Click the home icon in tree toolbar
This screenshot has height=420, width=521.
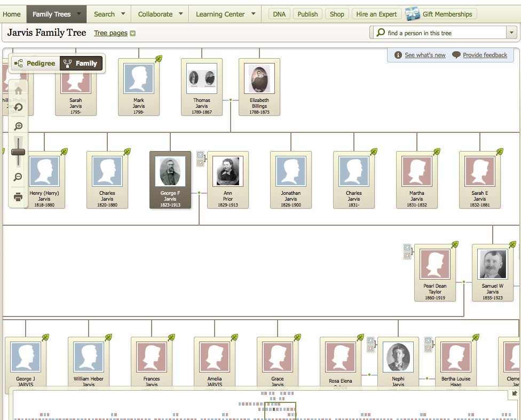coord(18,90)
